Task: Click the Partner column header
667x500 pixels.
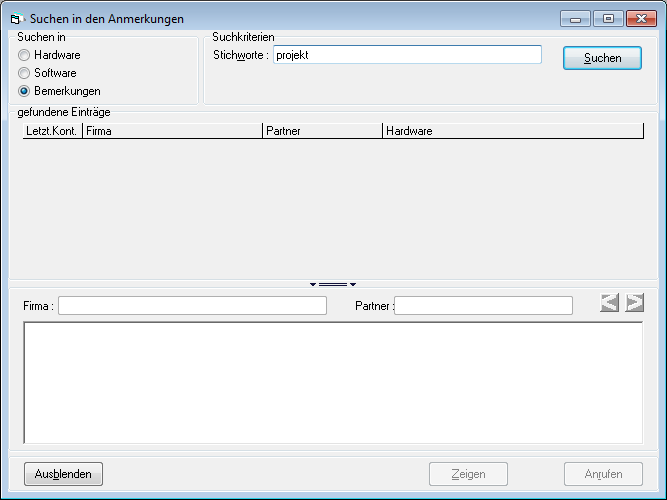Action: 322,131
